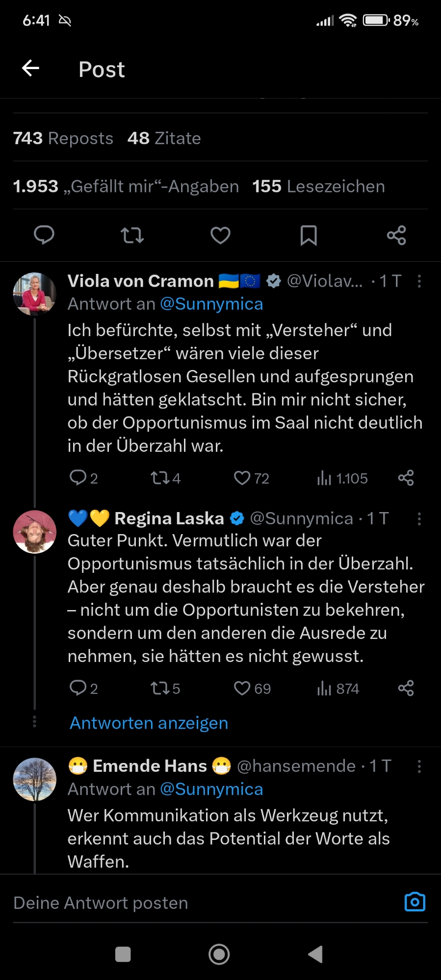
Task: Open @Sunnymica mention under Emende Hans
Action: click(x=211, y=789)
